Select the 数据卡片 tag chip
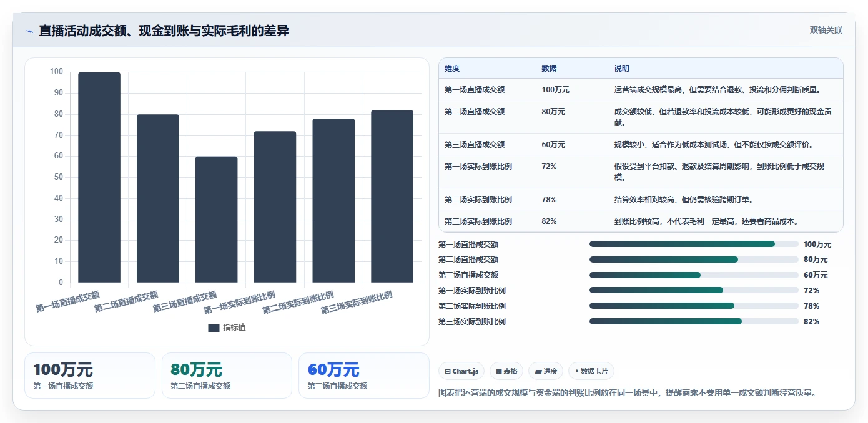Screen dimensions: 868x423 (x=591, y=371)
